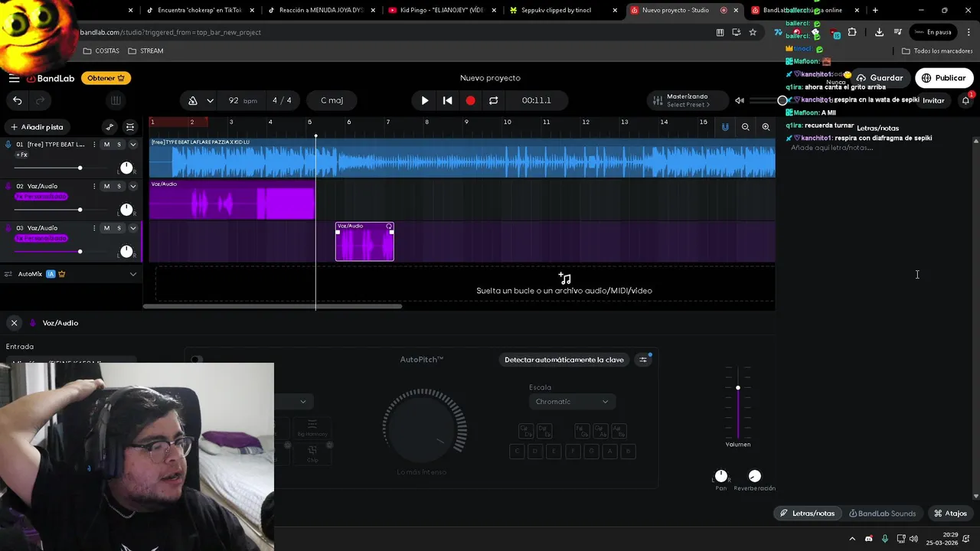Open the Escala Chromatic dropdown

572,402
